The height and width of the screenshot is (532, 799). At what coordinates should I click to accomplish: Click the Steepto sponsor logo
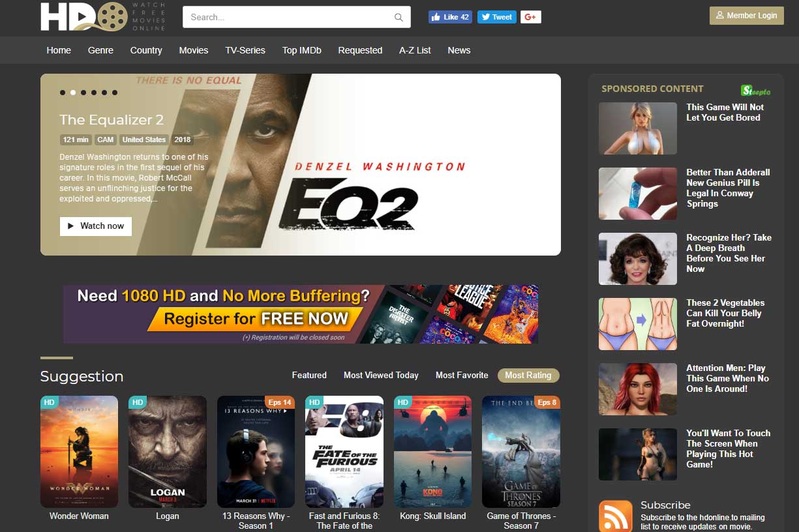(756, 91)
